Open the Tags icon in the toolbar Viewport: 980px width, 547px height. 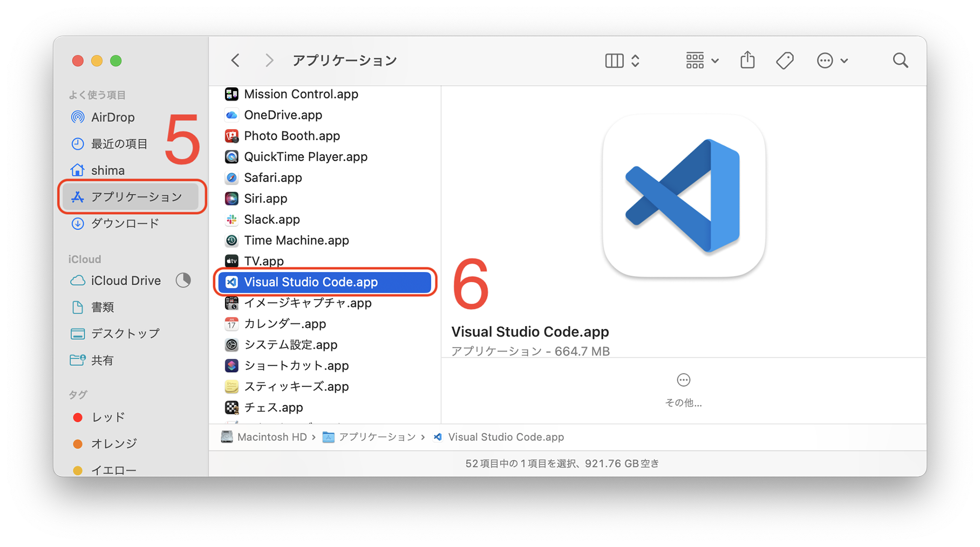click(x=785, y=60)
